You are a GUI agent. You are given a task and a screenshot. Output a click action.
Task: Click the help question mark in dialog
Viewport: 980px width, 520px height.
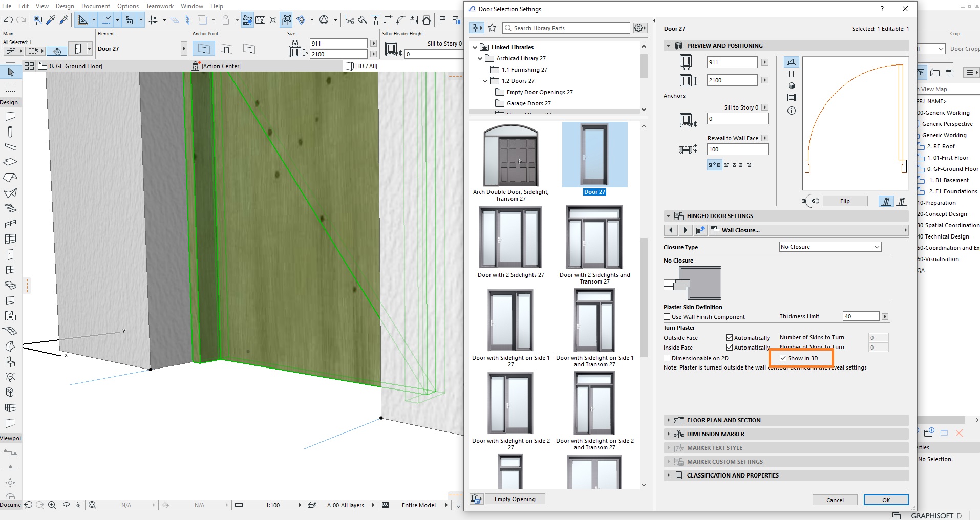pyautogui.click(x=882, y=9)
